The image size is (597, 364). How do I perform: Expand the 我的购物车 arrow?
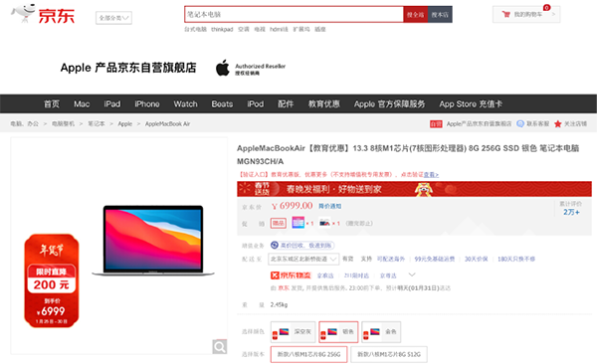(553, 15)
